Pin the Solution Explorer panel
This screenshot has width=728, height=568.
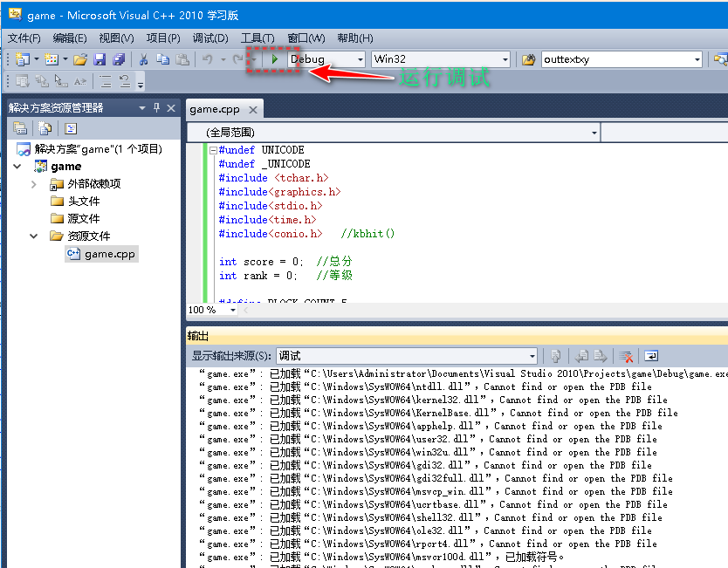[156, 107]
